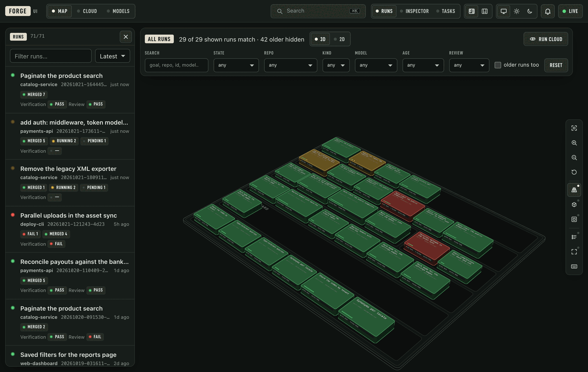
Task: Click the RESET filters button
Action: click(x=556, y=65)
